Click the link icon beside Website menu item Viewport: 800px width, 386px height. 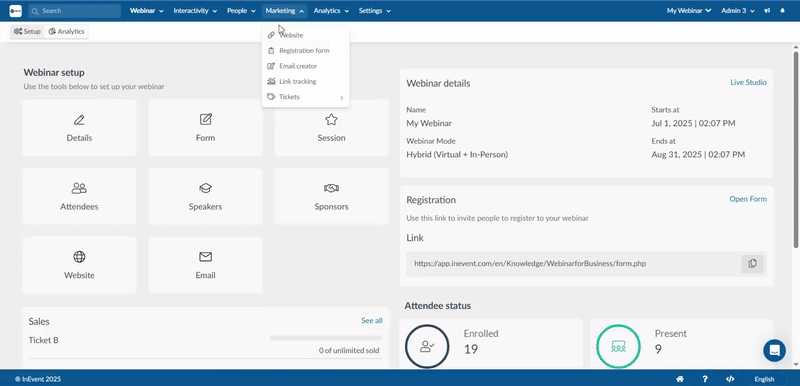pos(271,35)
